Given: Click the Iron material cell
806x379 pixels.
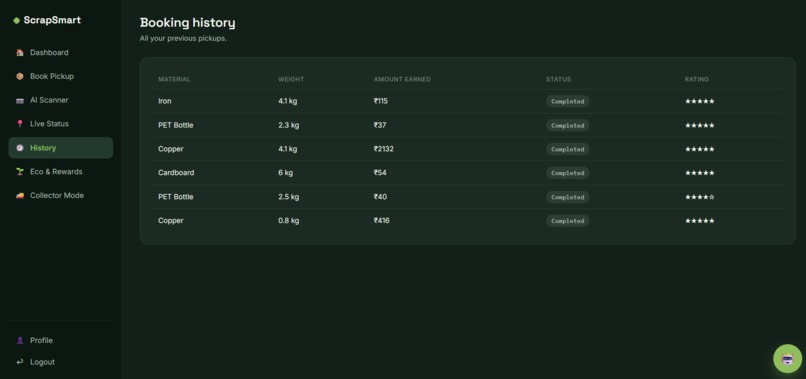Looking at the screenshot, I should tap(165, 101).
